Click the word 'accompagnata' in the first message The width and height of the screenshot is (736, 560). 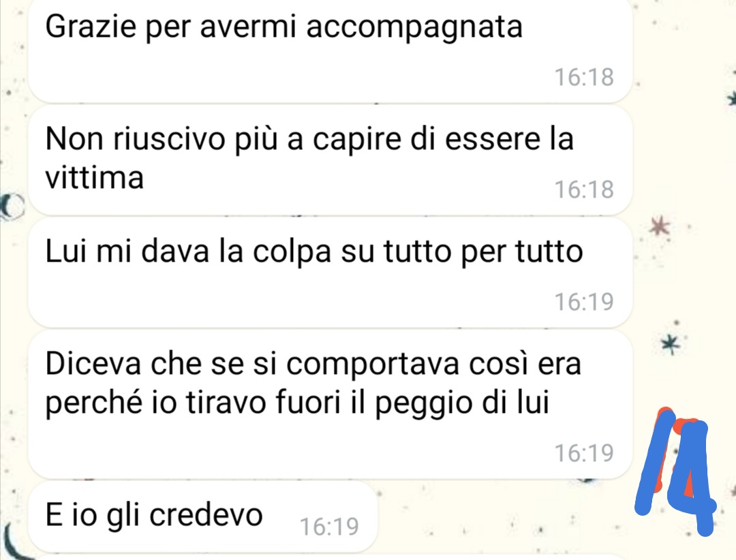414,28
